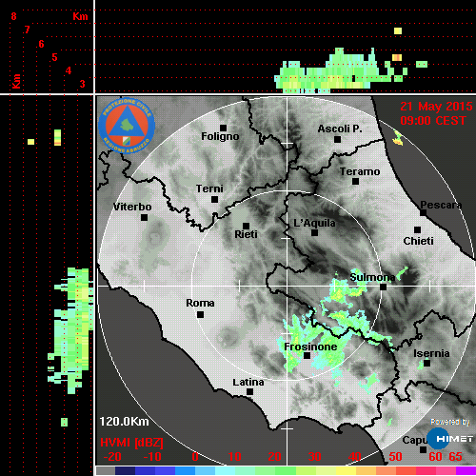The width and height of the screenshot is (476, 476).
Task: Click the "Sulmona" map label
Action: pos(372,277)
